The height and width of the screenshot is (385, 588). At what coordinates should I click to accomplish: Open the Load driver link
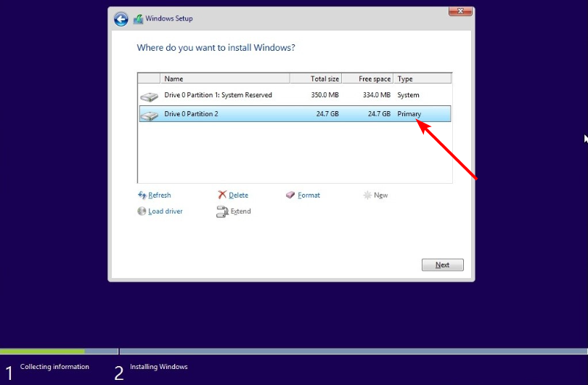tap(166, 211)
